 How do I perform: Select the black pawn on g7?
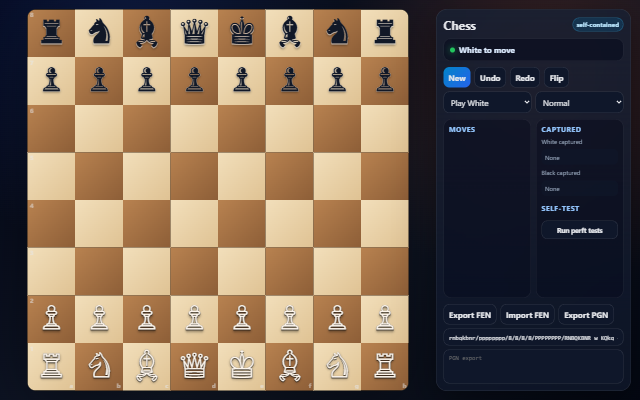(x=337, y=81)
